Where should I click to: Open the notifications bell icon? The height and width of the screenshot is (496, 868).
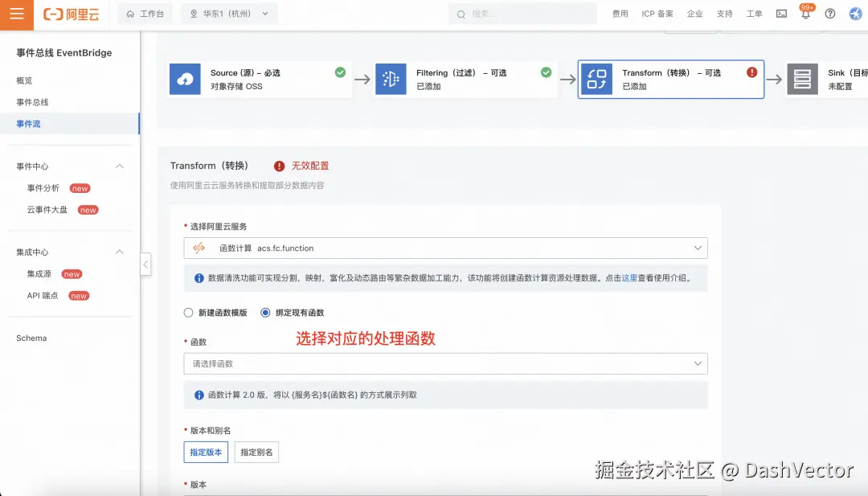click(805, 14)
